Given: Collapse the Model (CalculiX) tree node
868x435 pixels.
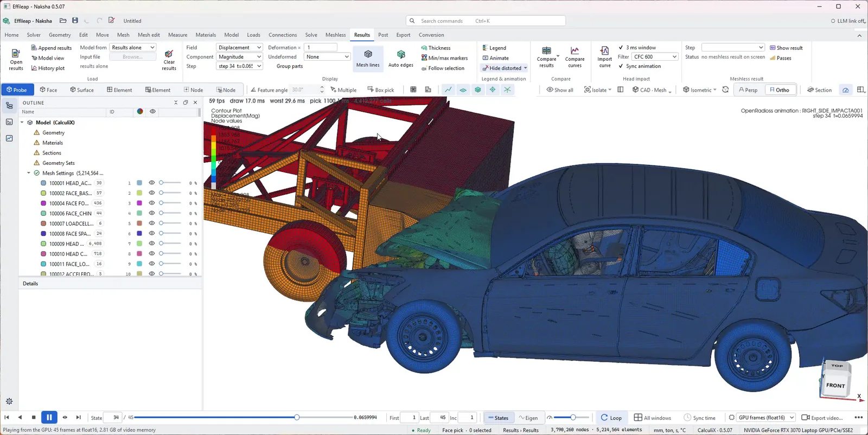Looking at the screenshot, I should click(x=22, y=123).
